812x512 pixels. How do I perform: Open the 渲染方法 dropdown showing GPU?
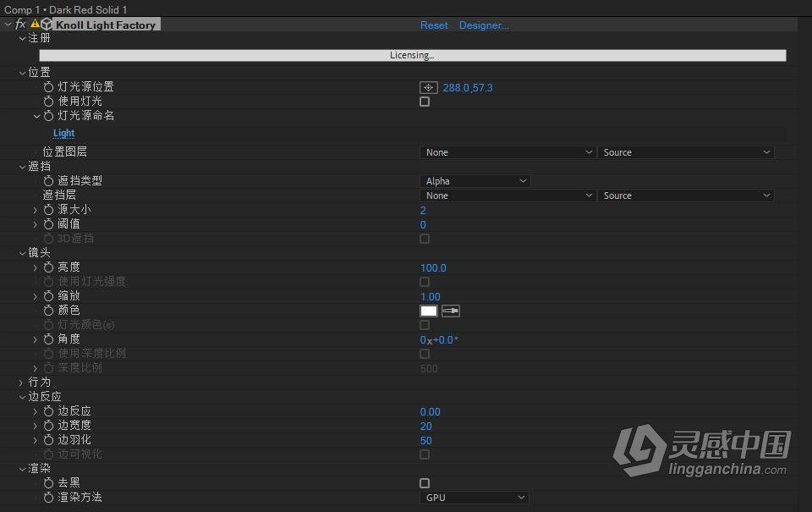(x=474, y=498)
